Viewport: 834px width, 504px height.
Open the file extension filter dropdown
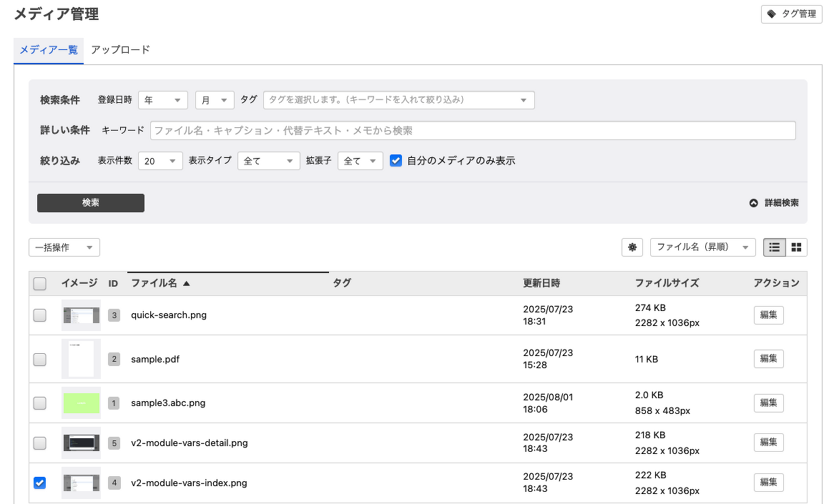pyautogui.click(x=360, y=162)
